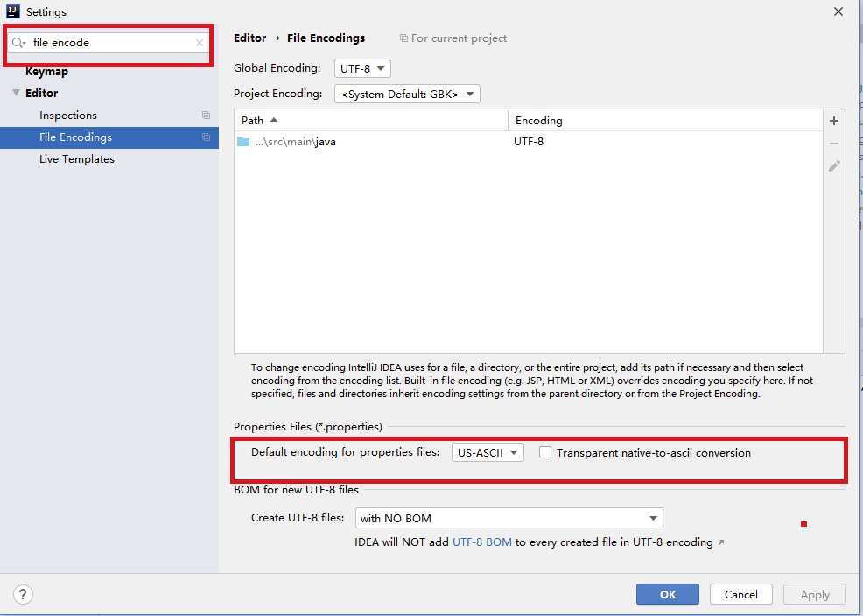863x616 pixels.
Task: Open Live Templates settings
Action: (77, 159)
